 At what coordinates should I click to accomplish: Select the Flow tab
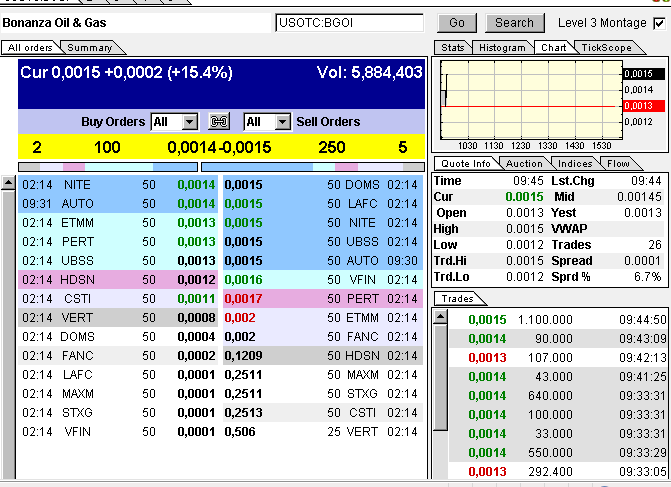point(618,163)
